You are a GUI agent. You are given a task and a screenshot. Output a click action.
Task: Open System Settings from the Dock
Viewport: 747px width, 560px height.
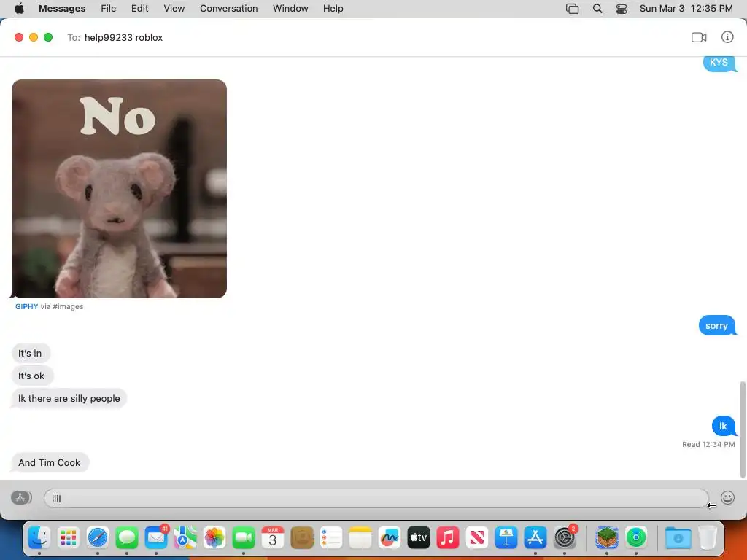tap(565, 537)
